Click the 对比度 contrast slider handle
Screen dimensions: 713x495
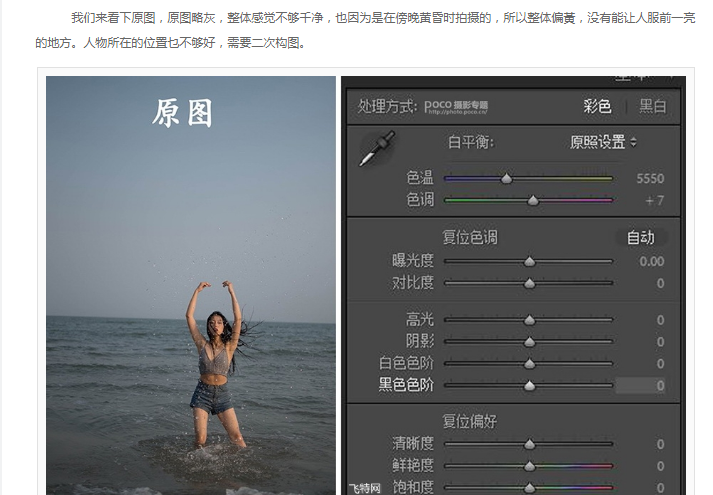[x=529, y=284]
